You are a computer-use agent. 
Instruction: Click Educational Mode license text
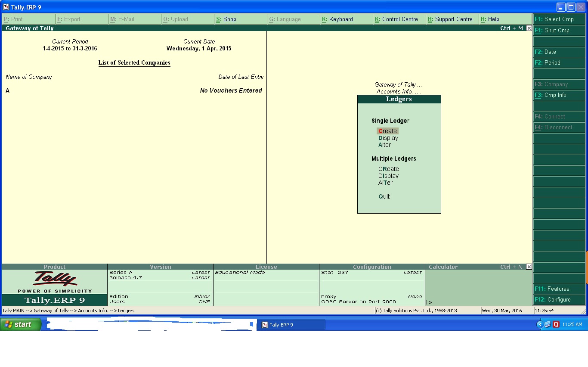click(240, 272)
